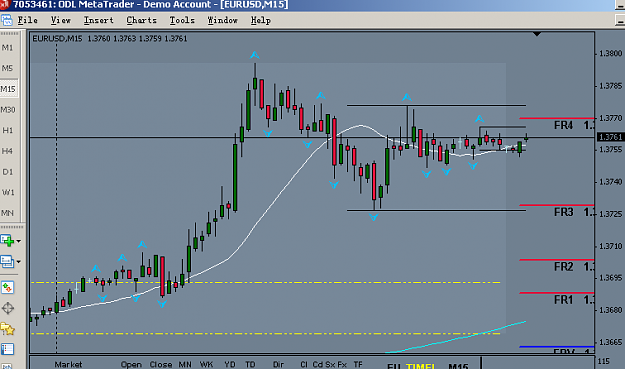Image resolution: width=625 pixels, height=369 pixels.
Task: Open the Window menu
Action: [x=222, y=20]
